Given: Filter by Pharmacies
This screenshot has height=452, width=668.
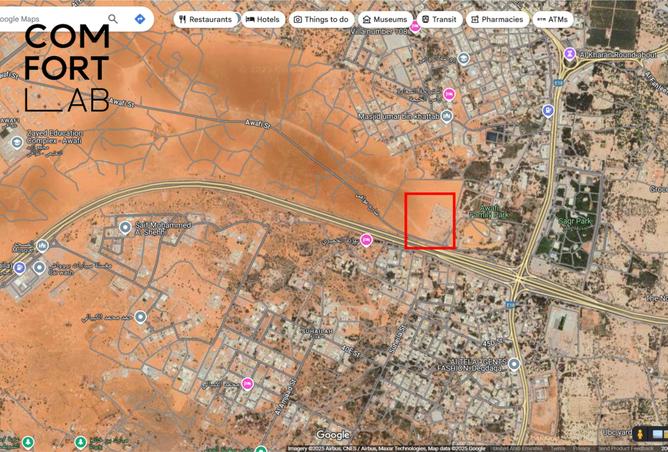Looking at the screenshot, I should pos(496,19).
